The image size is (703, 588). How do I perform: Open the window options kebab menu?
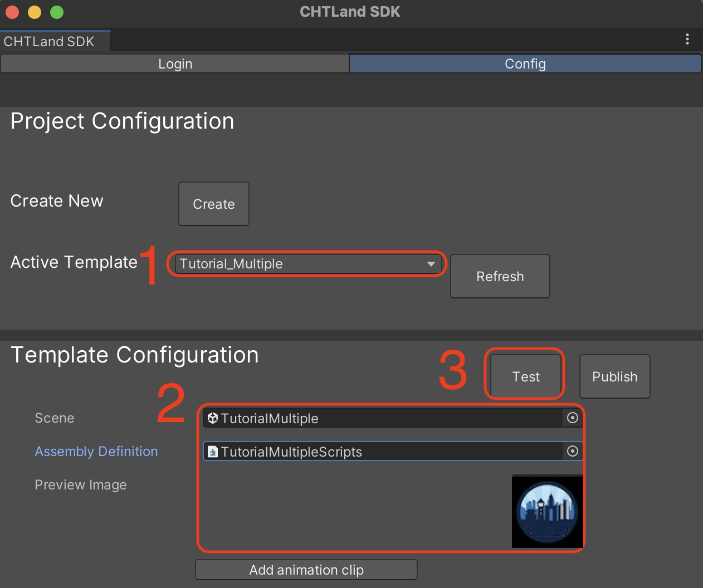[x=687, y=39]
